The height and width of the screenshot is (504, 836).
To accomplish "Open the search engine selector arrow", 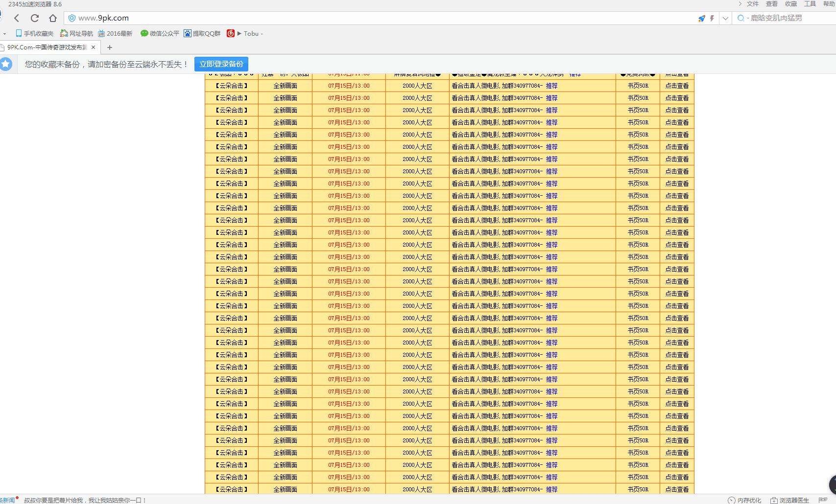I will (x=748, y=19).
